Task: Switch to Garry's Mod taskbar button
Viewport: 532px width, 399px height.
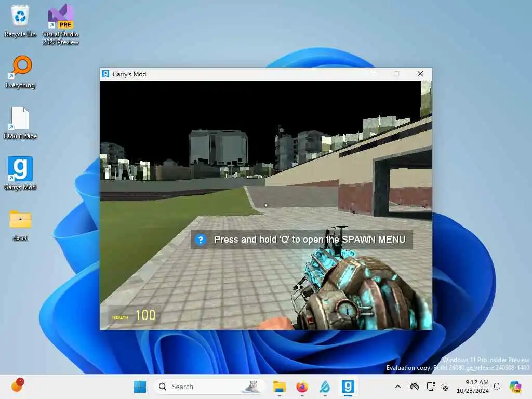Action: coord(348,387)
